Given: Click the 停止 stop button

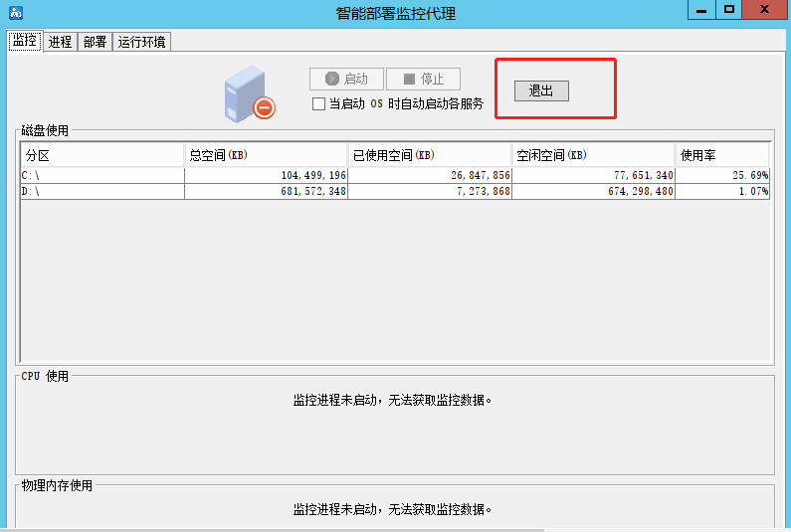Looking at the screenshot, I should 423,80.
